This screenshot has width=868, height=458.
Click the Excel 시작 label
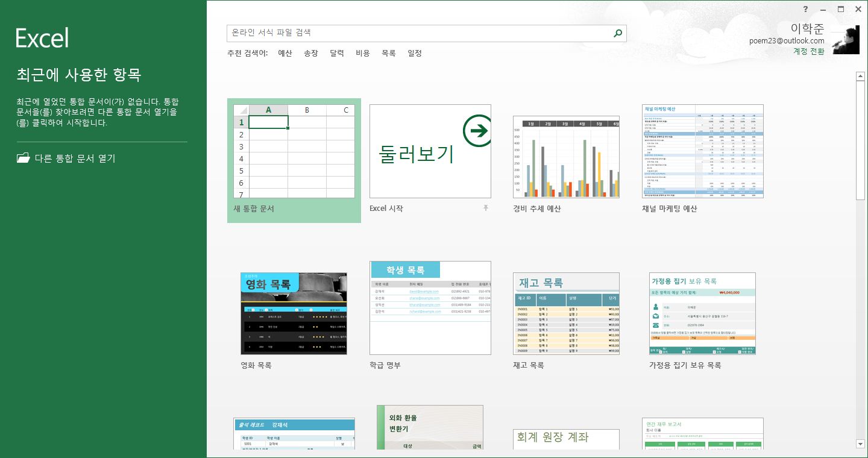click(386, 209)
